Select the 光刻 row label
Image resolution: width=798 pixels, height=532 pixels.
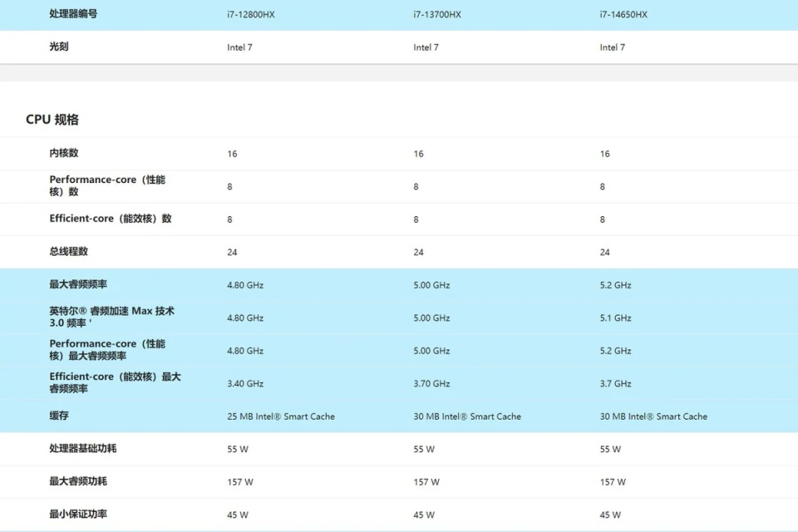point(59,47)
